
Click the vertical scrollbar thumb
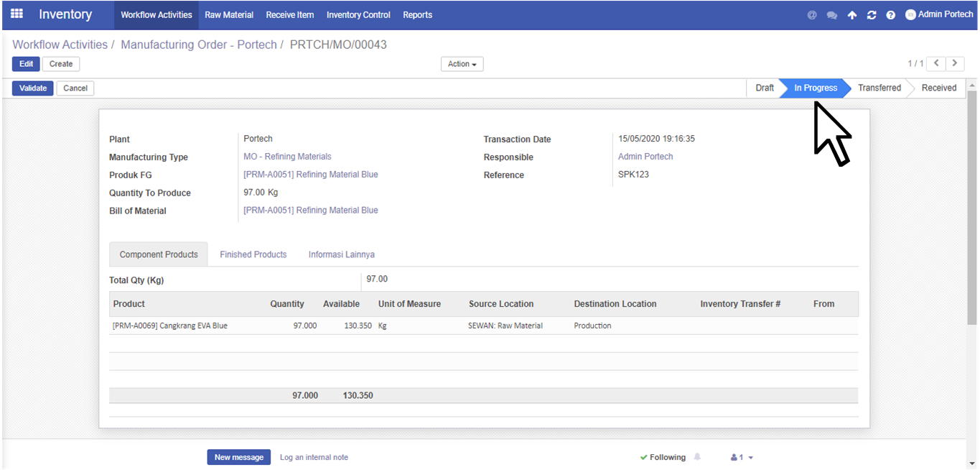click(x=972, y=208)
